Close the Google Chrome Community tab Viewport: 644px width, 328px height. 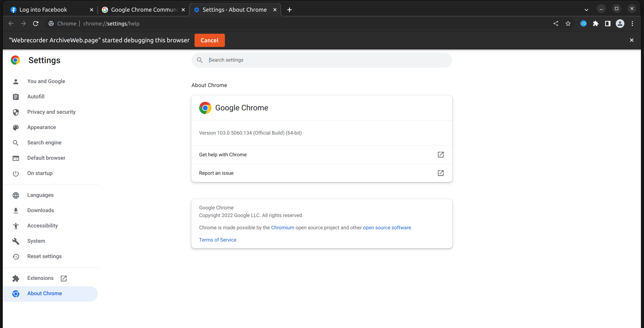point(183,10)
